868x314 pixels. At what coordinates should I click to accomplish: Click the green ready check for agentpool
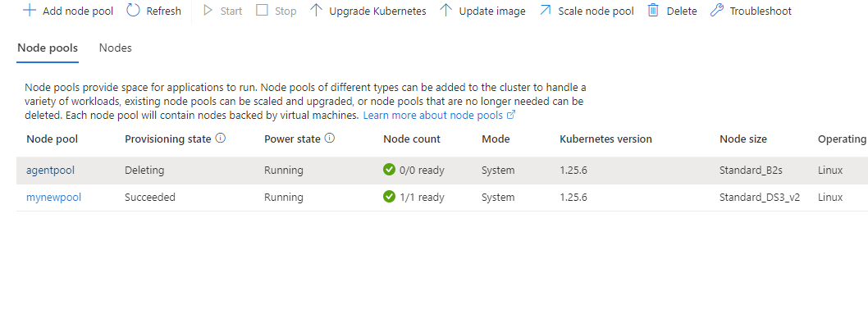[x=389, y=170]
